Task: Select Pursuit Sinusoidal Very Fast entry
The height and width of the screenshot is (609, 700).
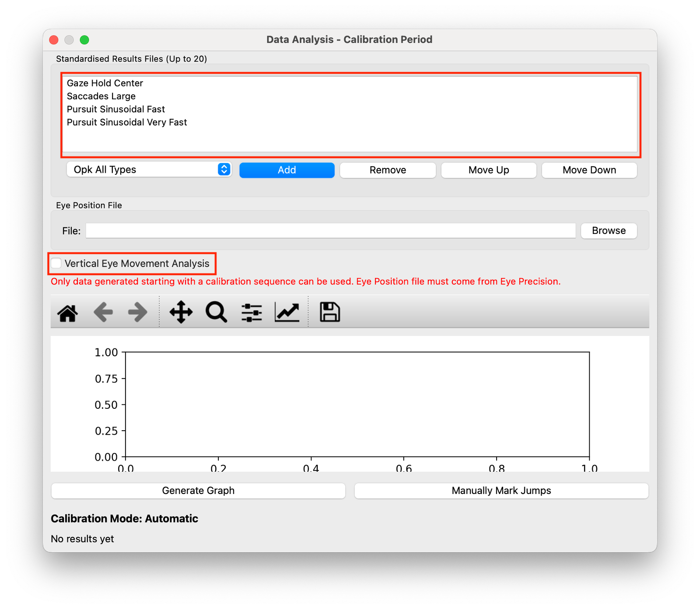Action: pyautogui.click(x=127, y=122)
